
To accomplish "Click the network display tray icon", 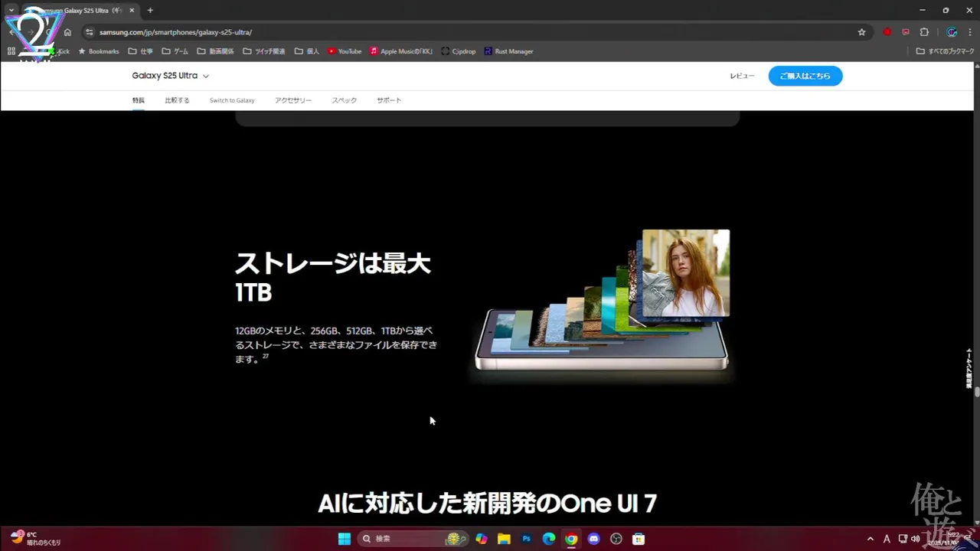I will [903, 539].
